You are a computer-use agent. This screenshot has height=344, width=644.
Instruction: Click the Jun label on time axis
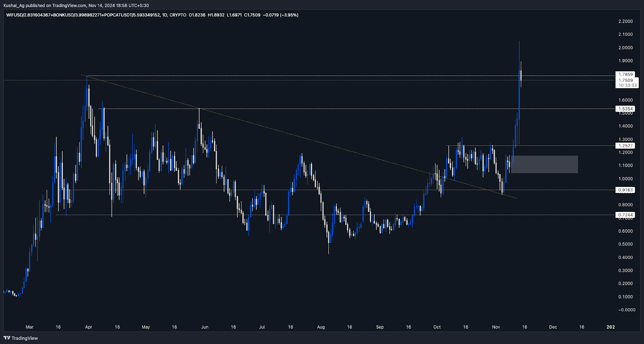click(205, 327)
